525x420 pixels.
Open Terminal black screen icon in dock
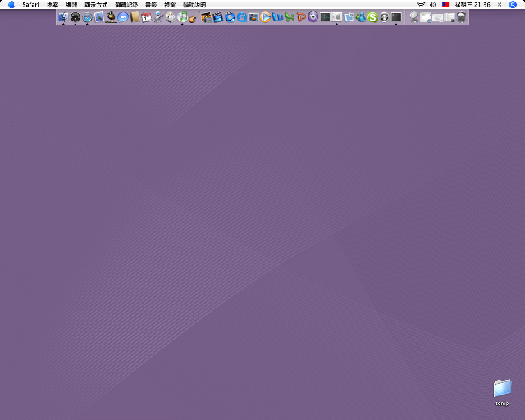tap(396, 17)
